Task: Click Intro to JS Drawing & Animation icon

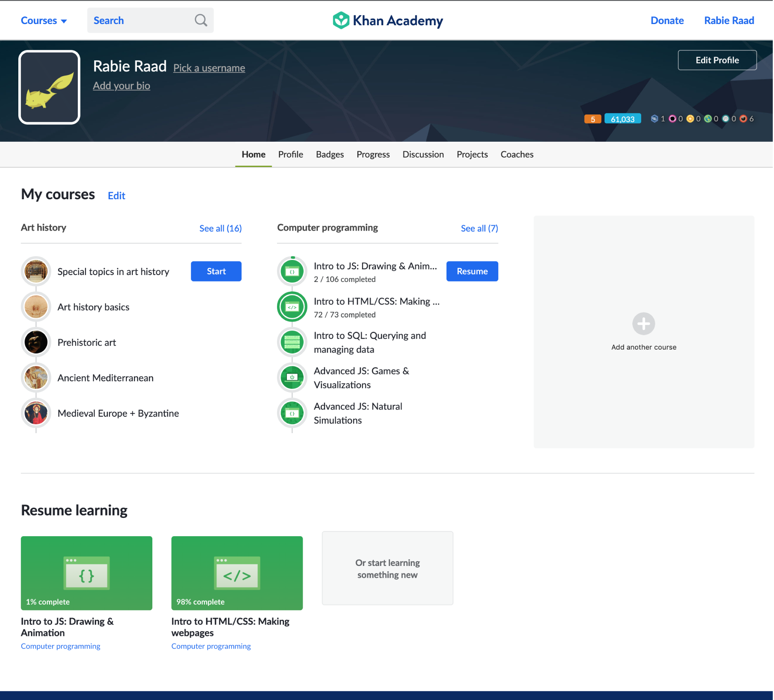Action: [292, 271]
